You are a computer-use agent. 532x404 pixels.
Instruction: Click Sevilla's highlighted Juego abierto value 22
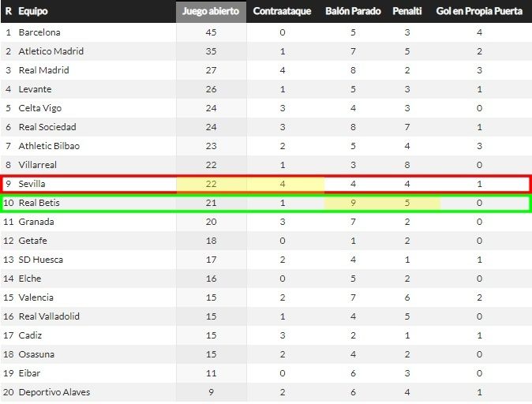click(x=211, y=184)
